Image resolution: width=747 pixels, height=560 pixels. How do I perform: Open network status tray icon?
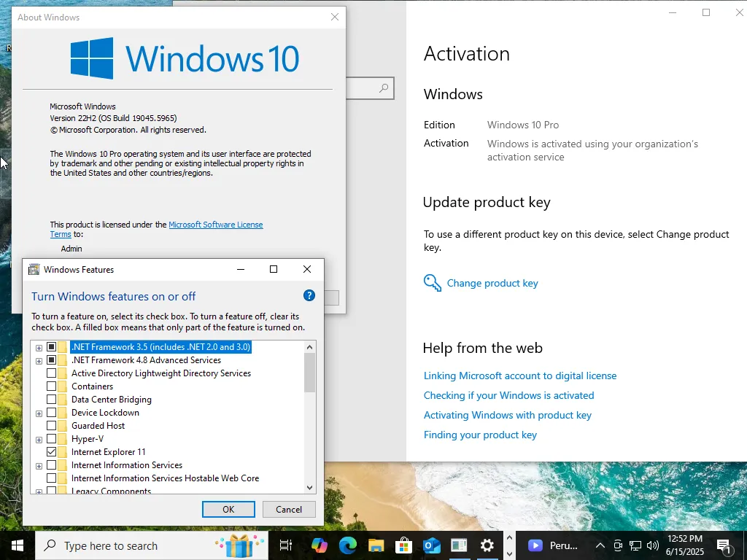pos(635,545)
